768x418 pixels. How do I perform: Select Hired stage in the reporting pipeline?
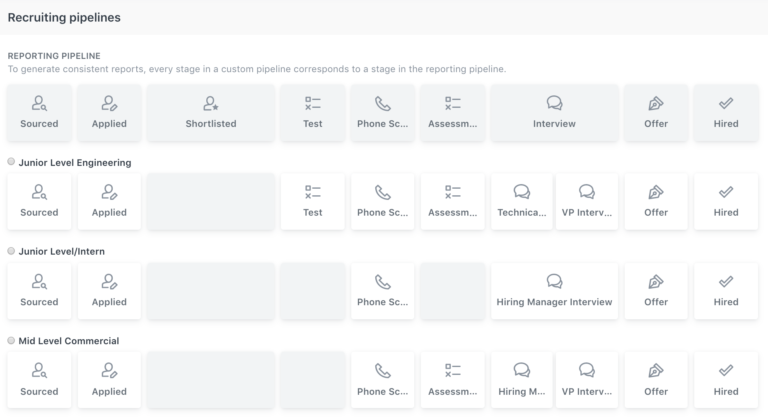(726, 112)
